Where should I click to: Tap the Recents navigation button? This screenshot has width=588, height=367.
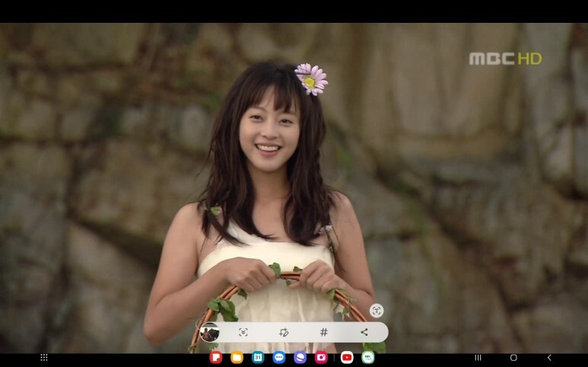tap(478, 358)
